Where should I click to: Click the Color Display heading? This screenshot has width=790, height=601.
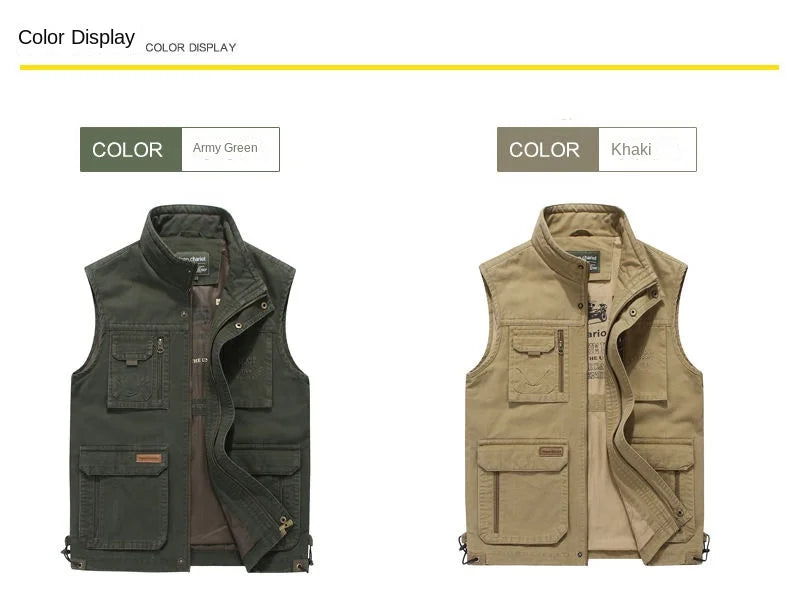[x=77, y=37]
